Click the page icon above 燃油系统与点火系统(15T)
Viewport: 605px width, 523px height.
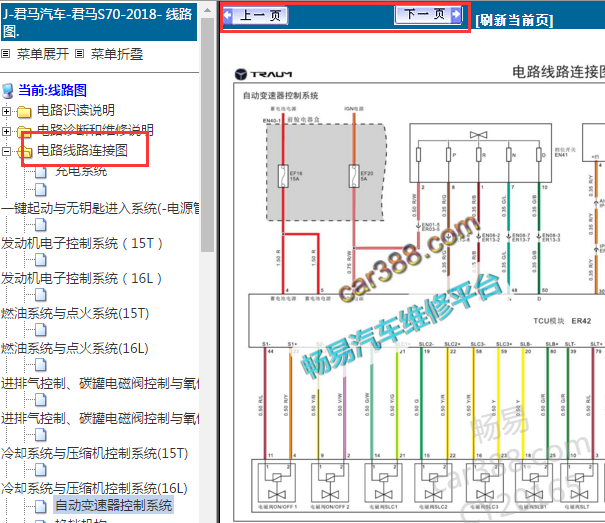pos(41,295)
